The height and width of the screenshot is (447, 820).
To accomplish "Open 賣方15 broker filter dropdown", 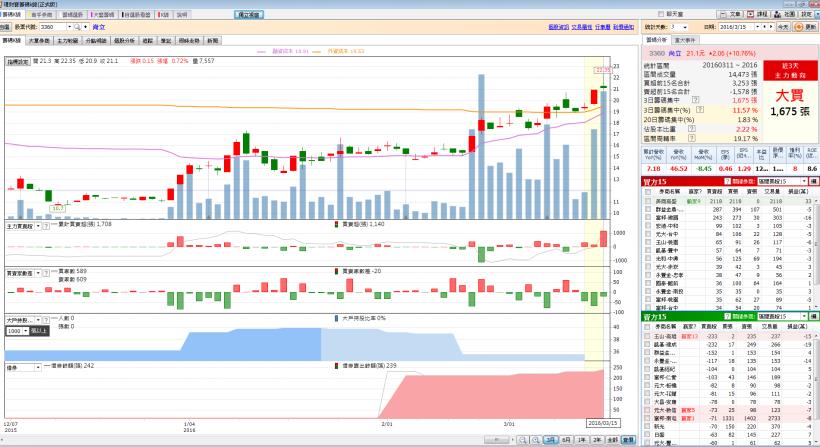I will pyautogui.click(x=804, y=316).
